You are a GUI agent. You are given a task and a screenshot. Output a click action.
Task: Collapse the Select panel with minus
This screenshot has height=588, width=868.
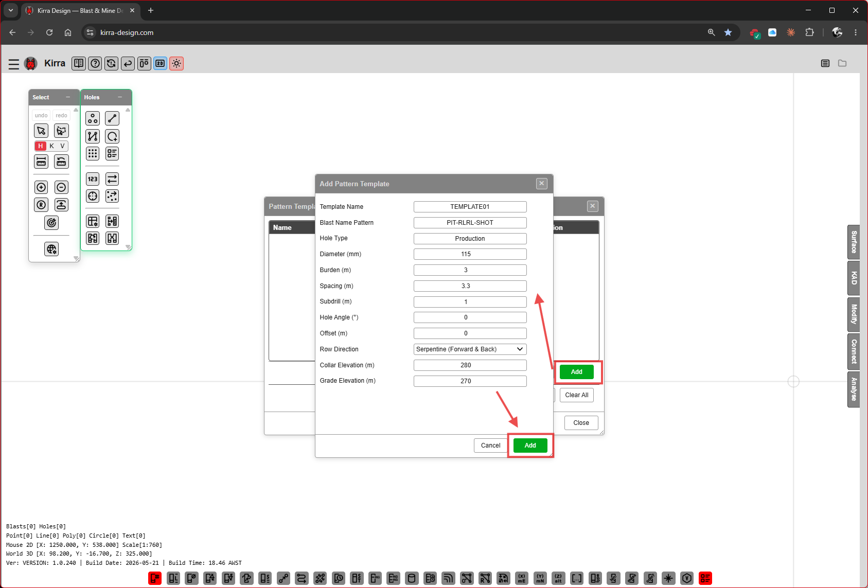click(x=68, y=97)
